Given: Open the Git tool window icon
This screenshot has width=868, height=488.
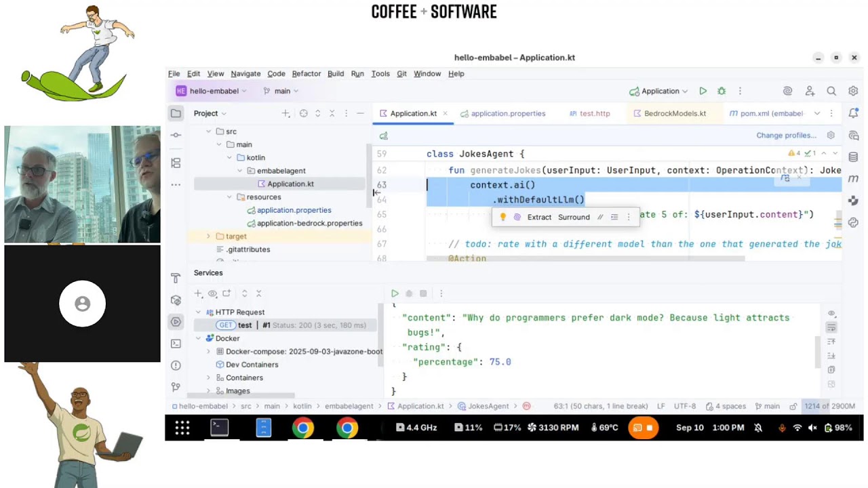Looking at the screenshot, I should [176, 387].
